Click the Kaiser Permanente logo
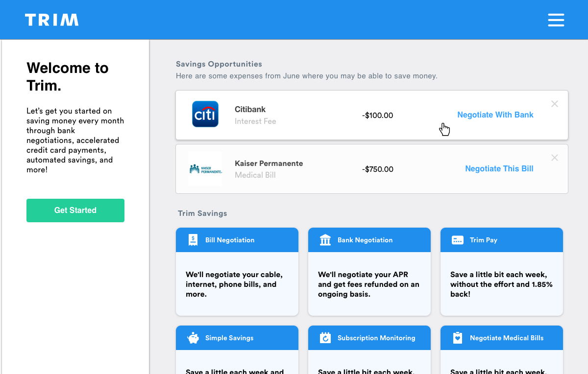Screen dimensions: 588x374 [x=205, y=169]
